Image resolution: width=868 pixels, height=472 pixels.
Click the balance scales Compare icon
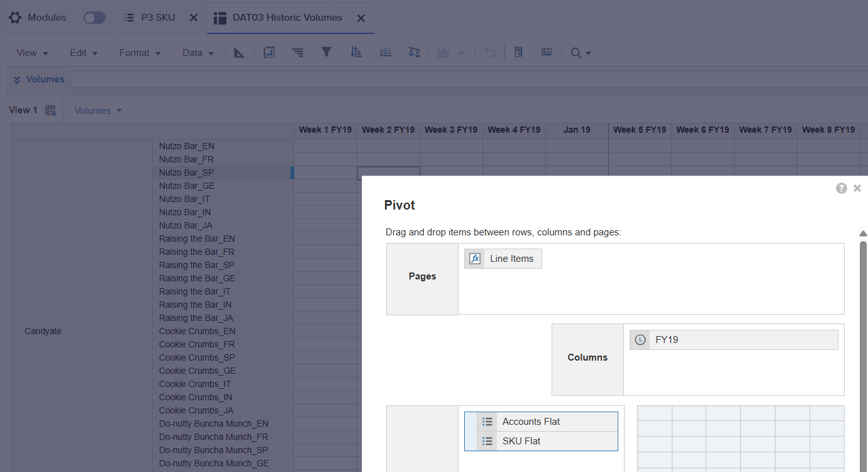click(x=414, y=53)
